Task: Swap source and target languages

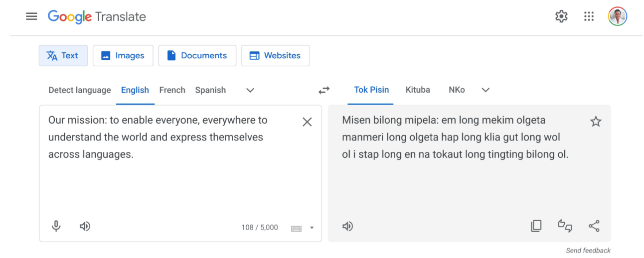Action: point(324,90)
